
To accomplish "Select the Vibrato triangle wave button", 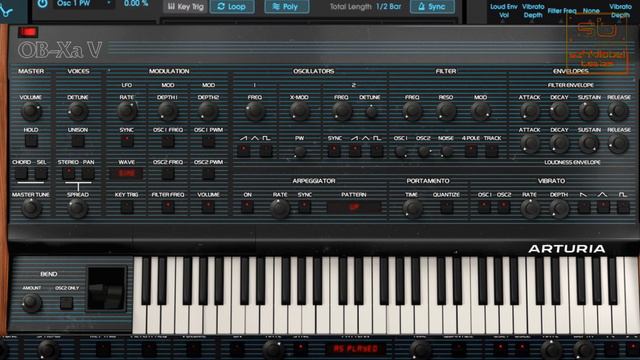I will (603, 207).
